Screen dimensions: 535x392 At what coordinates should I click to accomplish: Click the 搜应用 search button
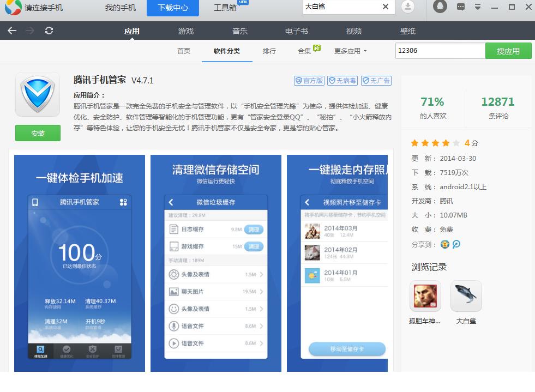pyautogui.click(x=508, y=51)
